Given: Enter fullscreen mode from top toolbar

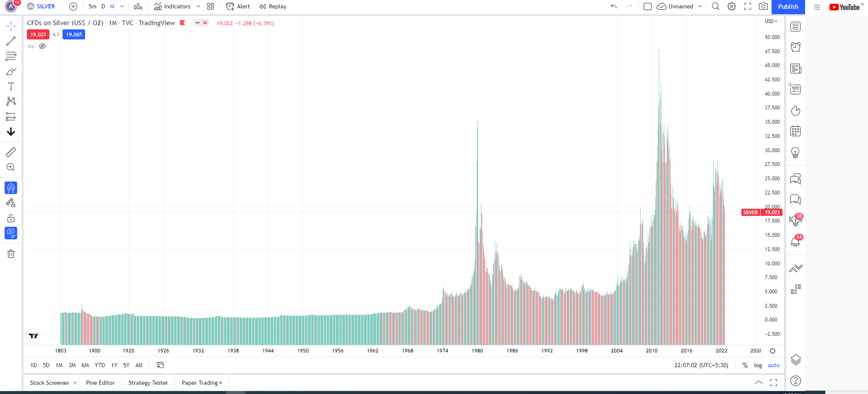Looking at the screenshot, I should click(x=748, y=6).
